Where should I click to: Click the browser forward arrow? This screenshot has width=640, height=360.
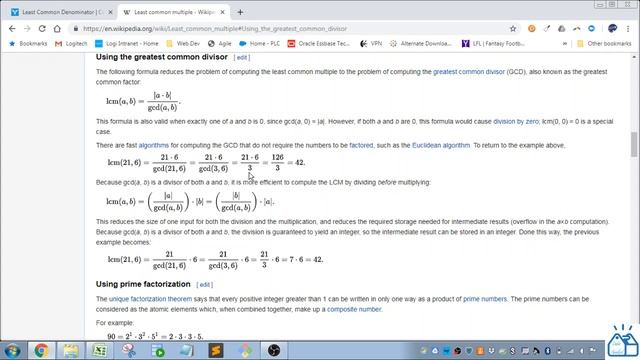pyautogui.click(x=27, y=29)
